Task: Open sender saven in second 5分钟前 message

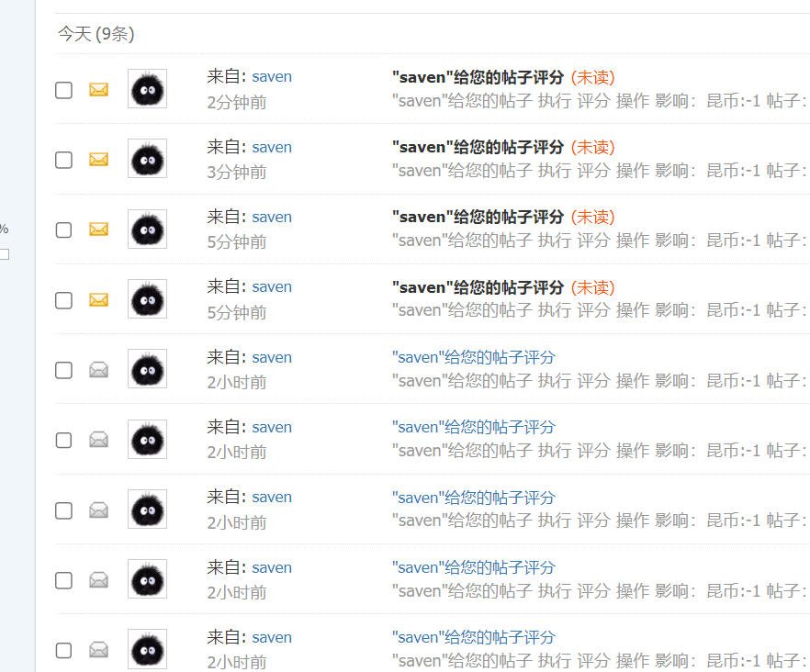Action: click(x=272, y=286)
